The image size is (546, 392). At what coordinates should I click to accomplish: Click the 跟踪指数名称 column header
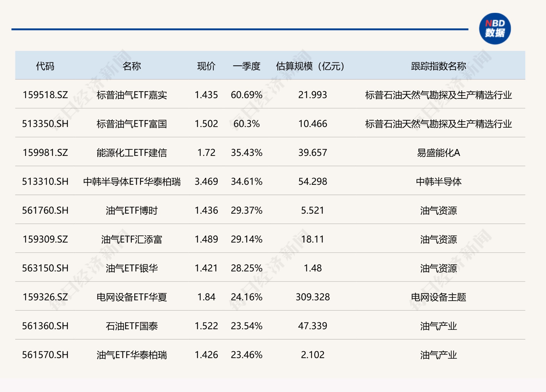point(438,66)
